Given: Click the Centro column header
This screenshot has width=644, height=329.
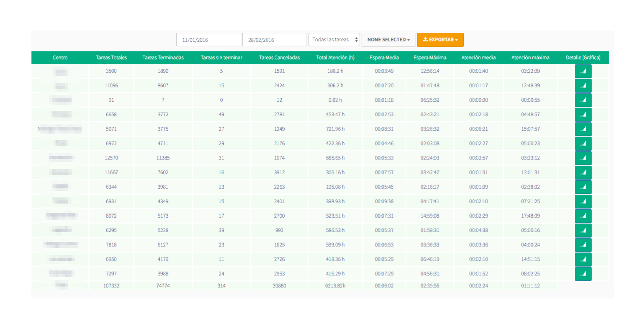Looking at the screenshot, I should coord(60,58).
